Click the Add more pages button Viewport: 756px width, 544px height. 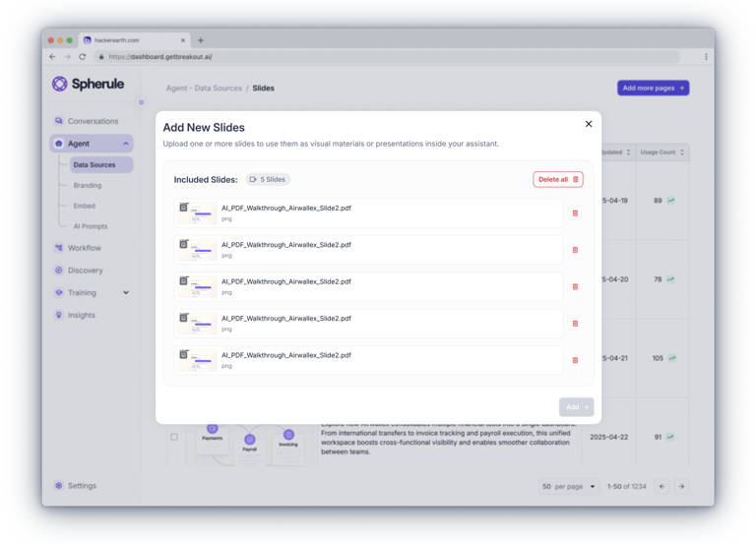point(653,89)
